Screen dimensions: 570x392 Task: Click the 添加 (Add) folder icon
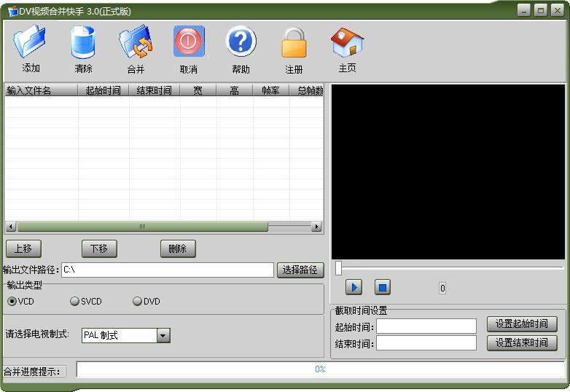tap(29, 41)
